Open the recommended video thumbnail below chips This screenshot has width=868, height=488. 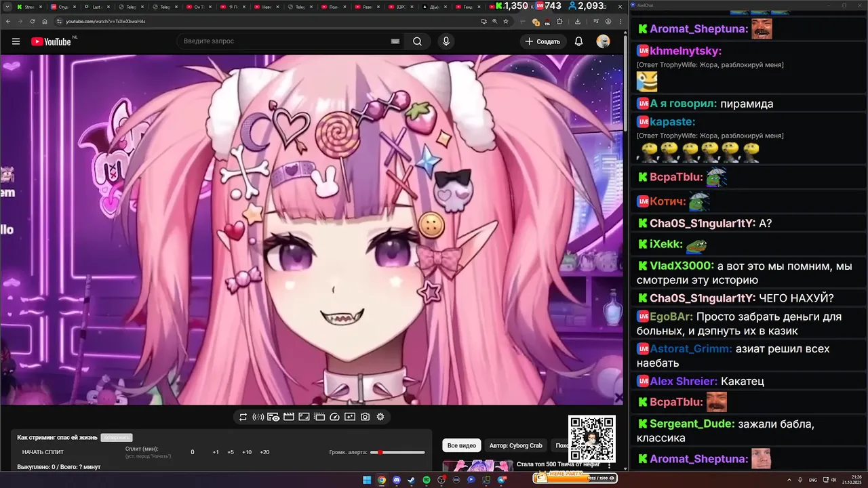478,466
